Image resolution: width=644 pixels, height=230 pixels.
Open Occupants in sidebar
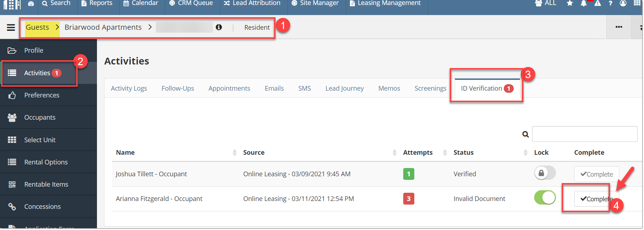48,118
